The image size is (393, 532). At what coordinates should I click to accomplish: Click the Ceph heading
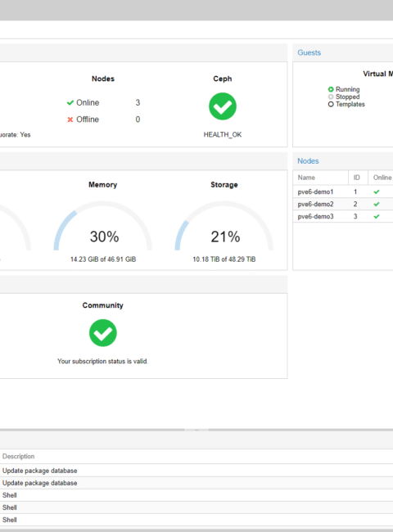click(223, 79)
